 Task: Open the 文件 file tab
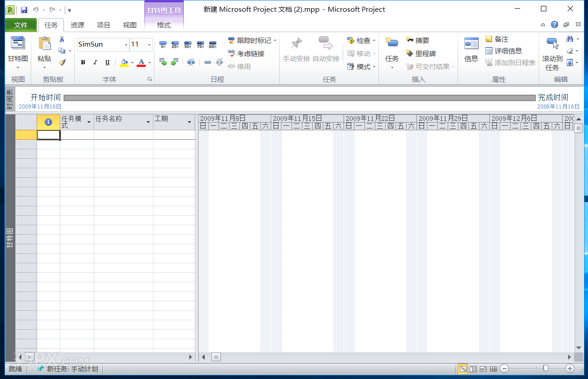[21, 25]
